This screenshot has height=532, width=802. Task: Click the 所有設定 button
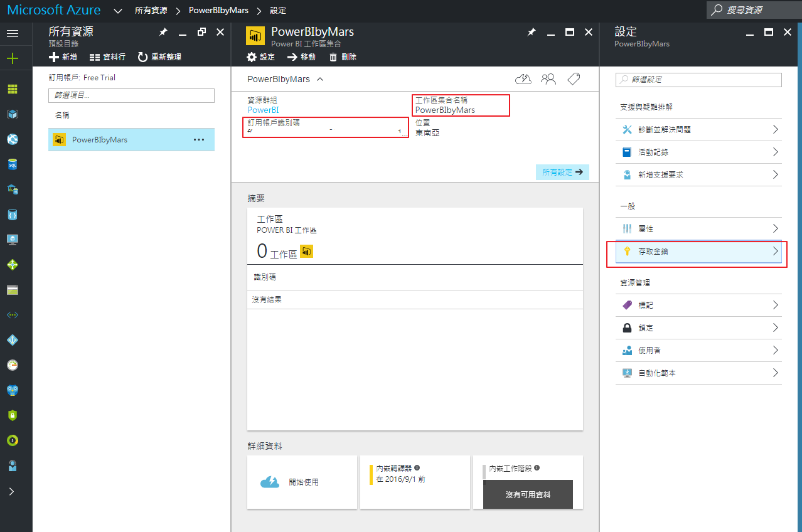562,172
